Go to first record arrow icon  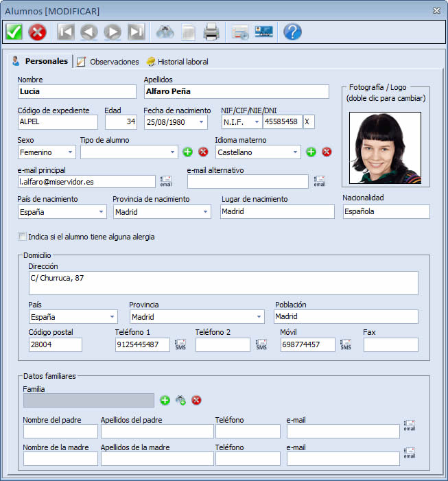click(x=66, y=32)
